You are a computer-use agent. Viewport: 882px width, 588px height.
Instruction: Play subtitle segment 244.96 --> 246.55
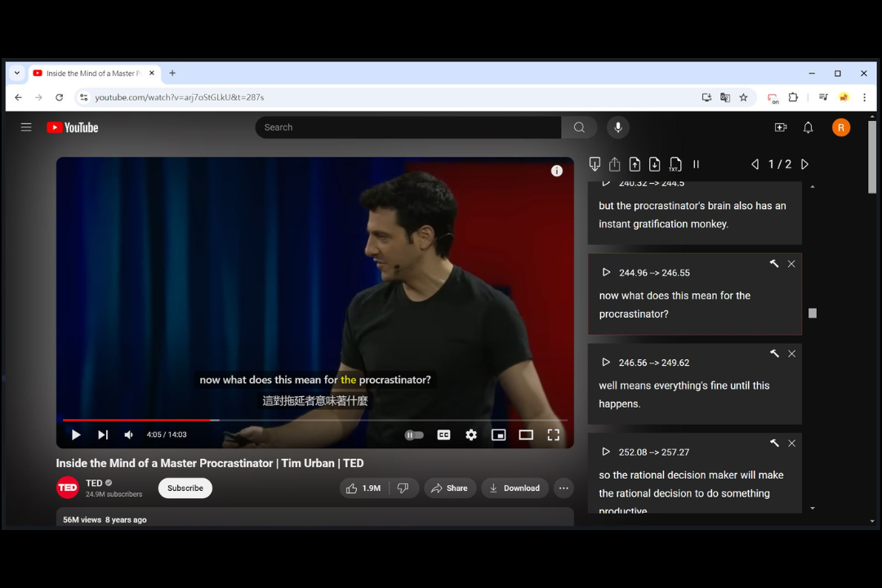(x=606, y=272)
